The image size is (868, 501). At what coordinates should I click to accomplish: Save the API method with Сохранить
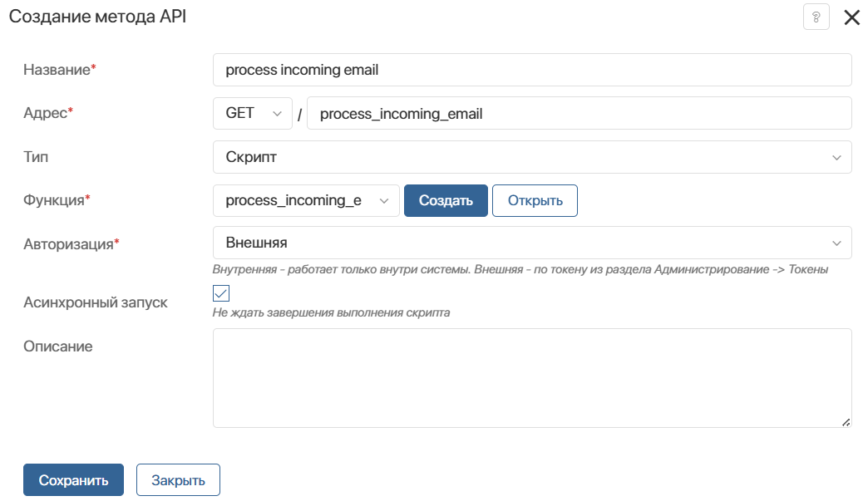(73, 479)
